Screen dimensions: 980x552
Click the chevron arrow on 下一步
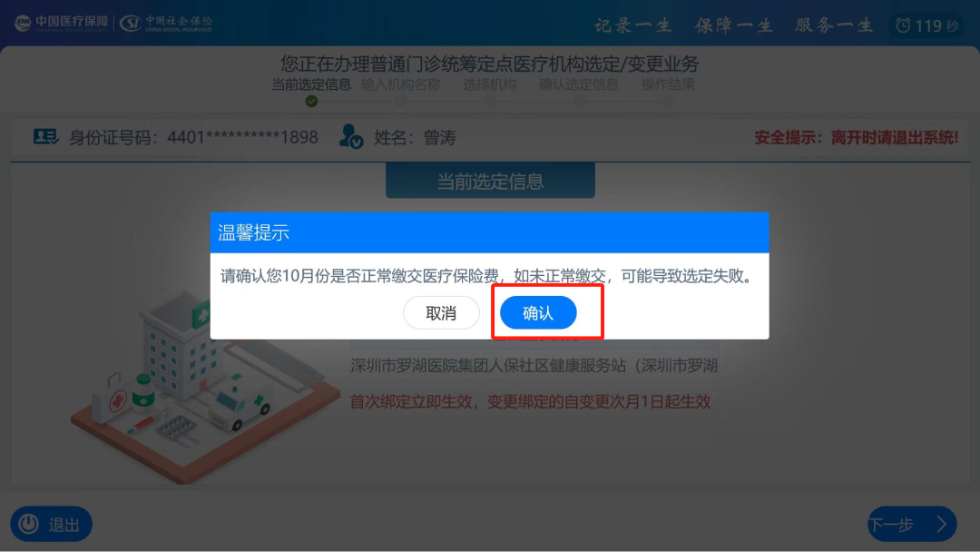[941, 524]
